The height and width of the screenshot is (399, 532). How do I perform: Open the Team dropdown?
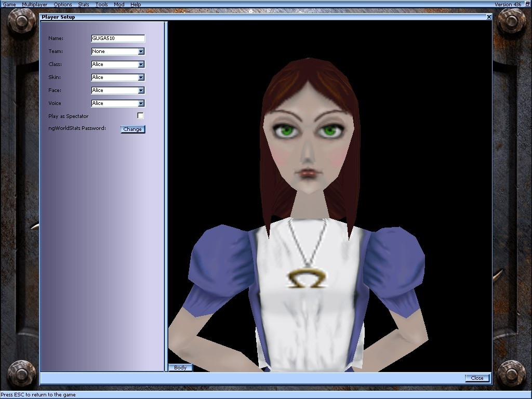tap(141, 51)
